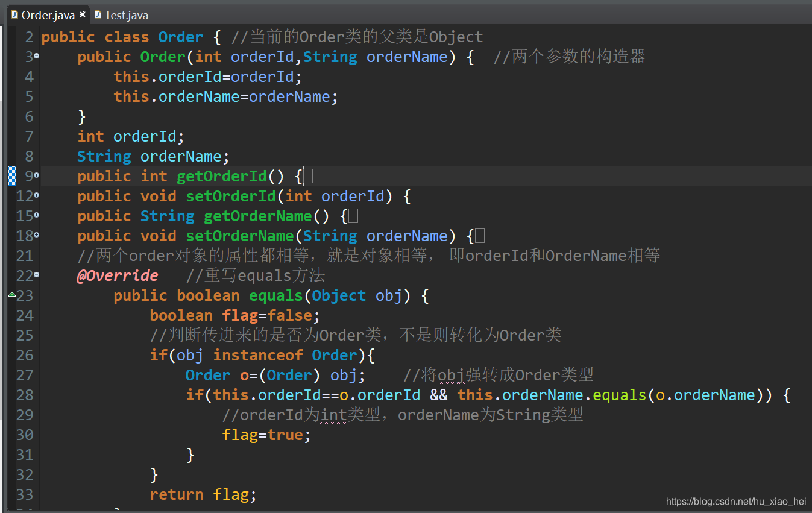Screen dimensions: 812x513
Task: Click 'equals(Object obj)' in the method signature
Action: pos(330,295)
